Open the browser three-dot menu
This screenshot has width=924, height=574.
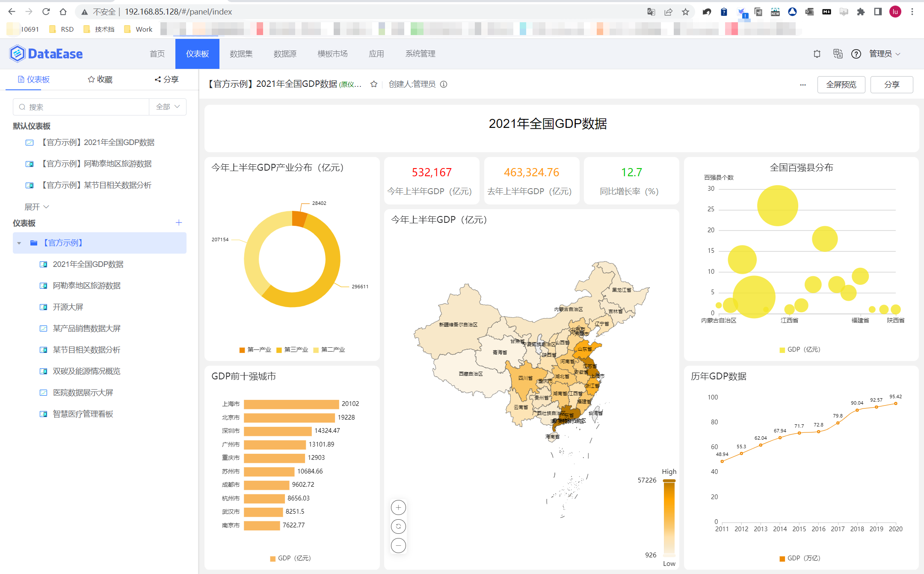click(912, 12)
